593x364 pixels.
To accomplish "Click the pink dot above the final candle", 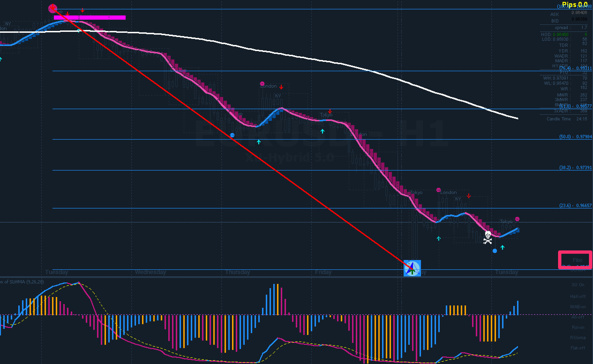I will tap(517, 219).
